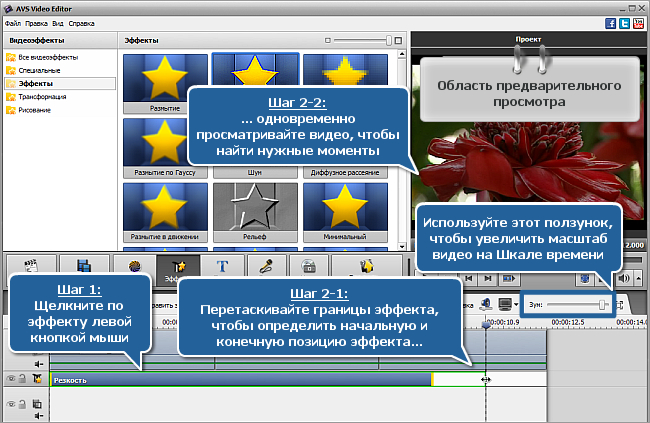Choose the Минимальный effect thumbnail
650x423 pixels.
point(345,212)
